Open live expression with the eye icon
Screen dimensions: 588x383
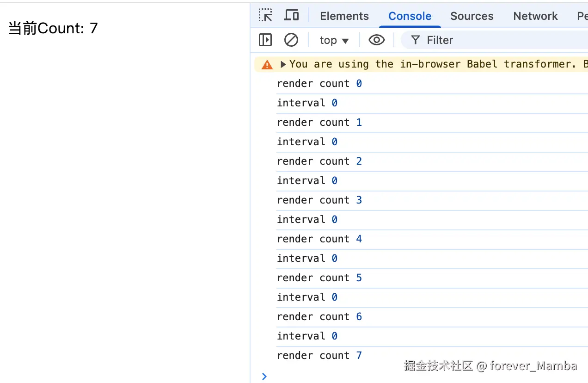point(377,40)
